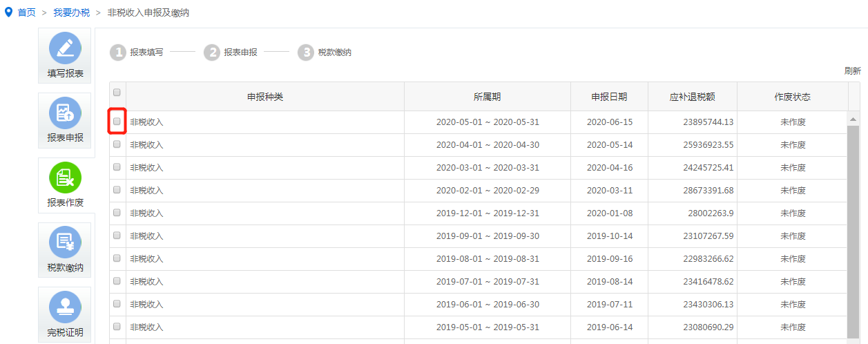Open the 报表申报 report filing icon
The width and height of the screenshot is (868, 344).
tap(66, 113)
